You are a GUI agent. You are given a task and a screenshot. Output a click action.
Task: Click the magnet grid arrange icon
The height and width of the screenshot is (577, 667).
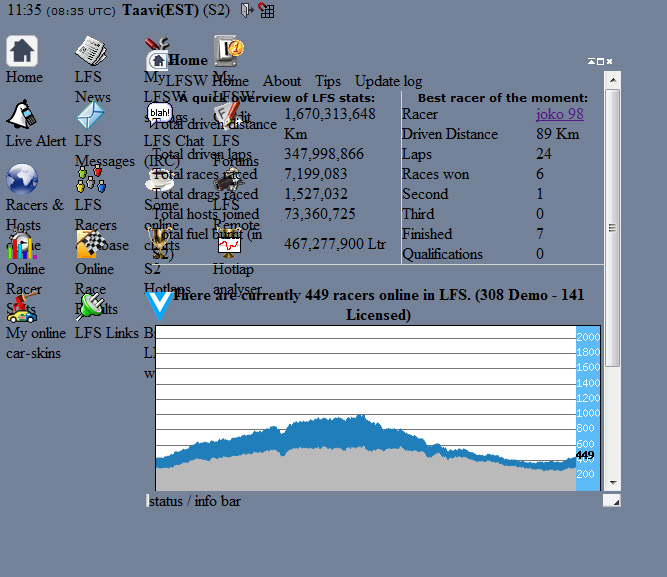coord(266,10)
